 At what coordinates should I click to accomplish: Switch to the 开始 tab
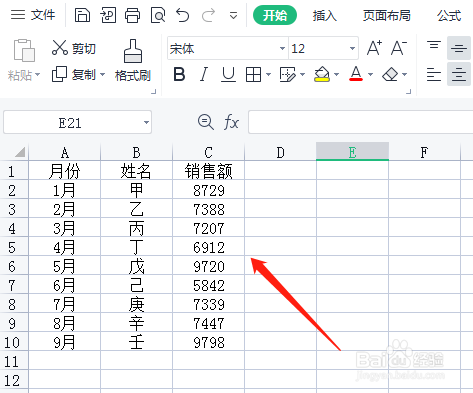[275, 15]
